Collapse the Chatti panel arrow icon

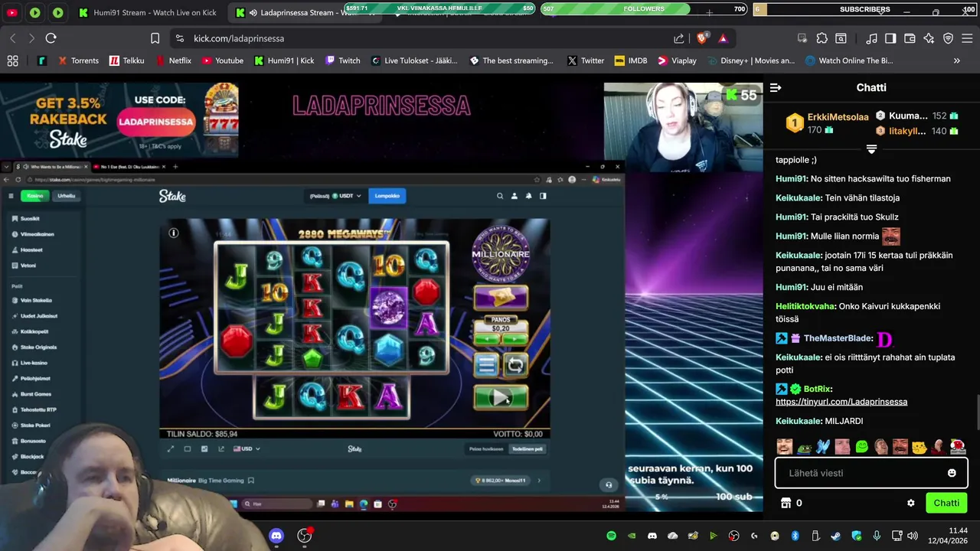(x=776, y=88)
